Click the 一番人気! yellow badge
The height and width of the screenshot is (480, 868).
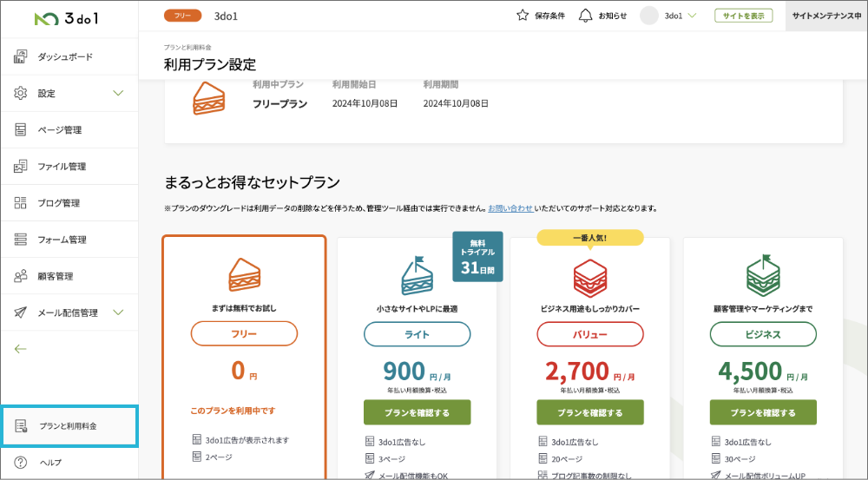click(590, 238)
